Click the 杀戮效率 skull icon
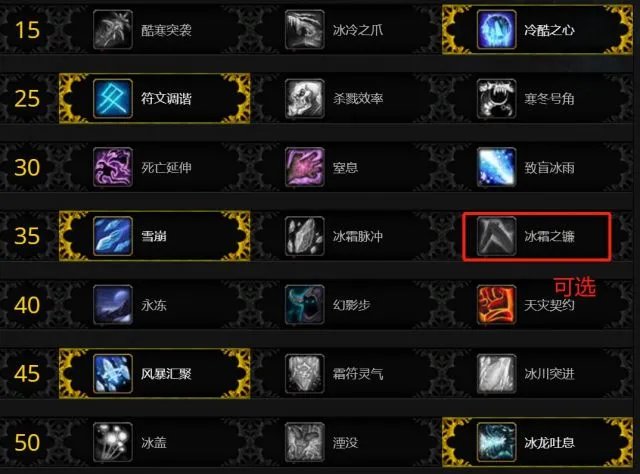640x474 pixels. [305, 98]
